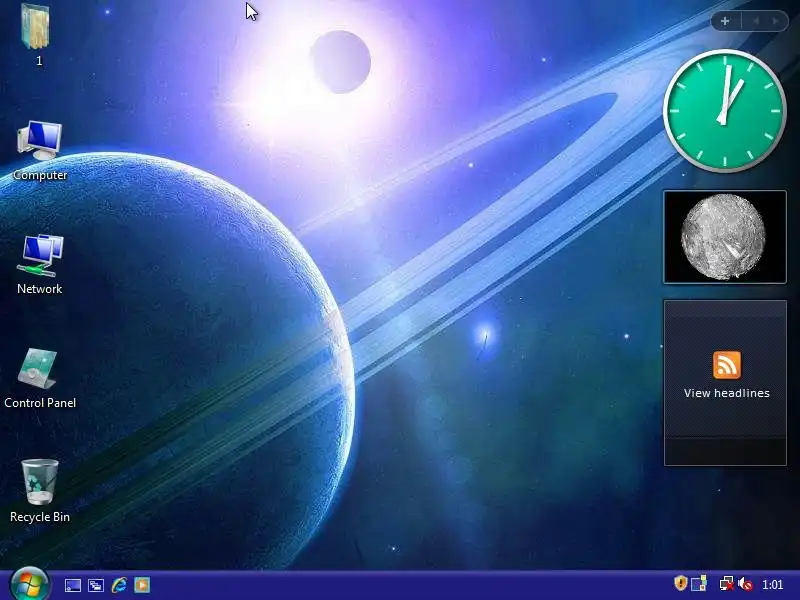Go to previous sidebar gadget page
This screenshot has height=600, width=800.
(x=756, y=21)
